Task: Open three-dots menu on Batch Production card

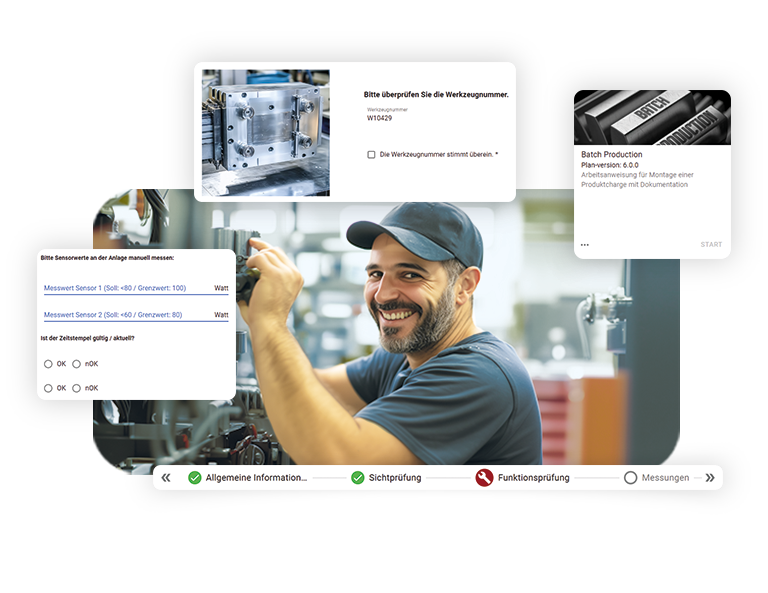Action: point(585,244)
